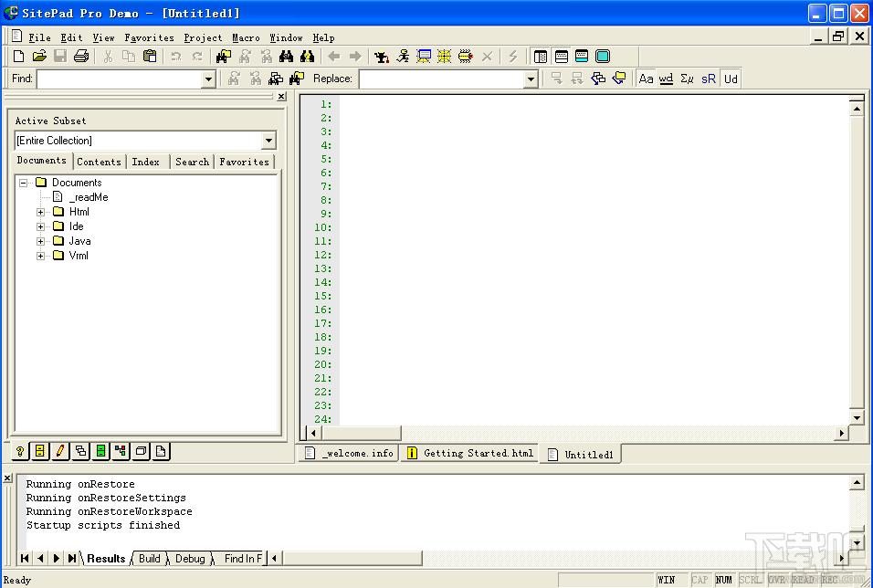Click the tree-structure icon below the documents panel

tap(121, 451)
